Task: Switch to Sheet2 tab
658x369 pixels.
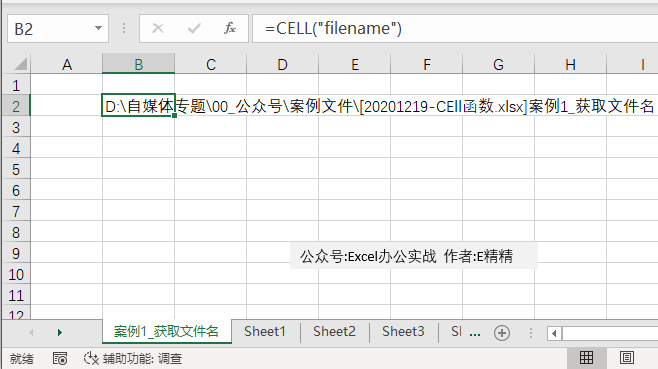Action: (334, 332)
